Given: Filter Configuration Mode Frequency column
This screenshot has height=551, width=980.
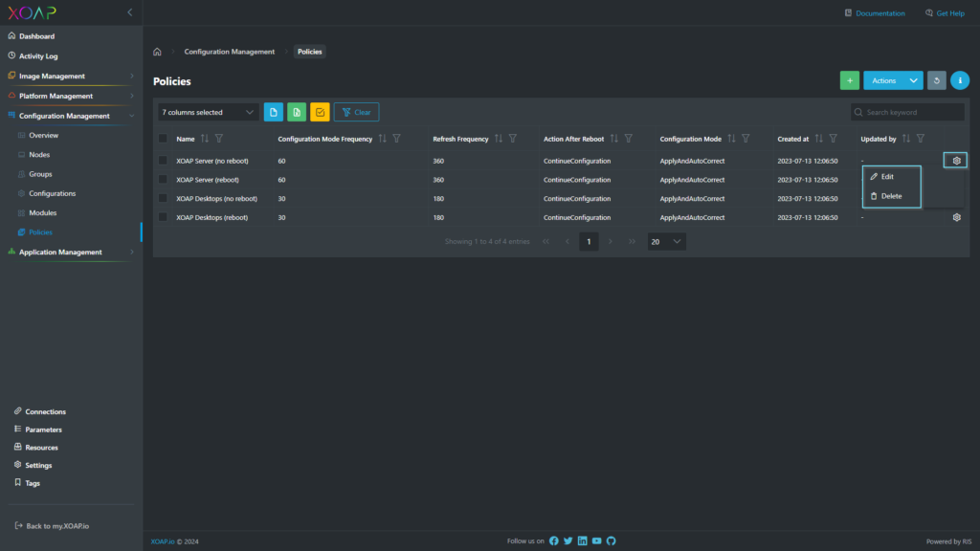Looking at the screenshot, I should pos(397,139).
